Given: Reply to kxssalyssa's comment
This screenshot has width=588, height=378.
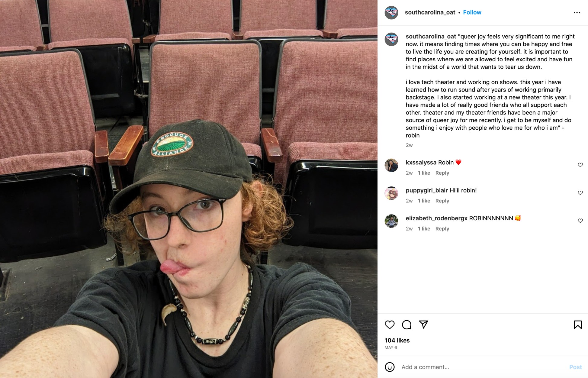Looking at the screenshot, I should click(442, 173).
